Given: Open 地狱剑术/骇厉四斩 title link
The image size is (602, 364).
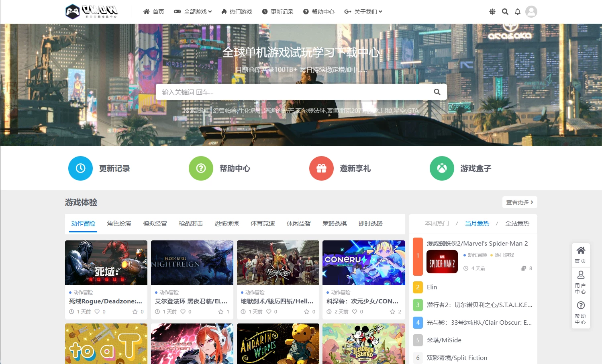Looking at the screenshot, I should [x=277, y=301].
